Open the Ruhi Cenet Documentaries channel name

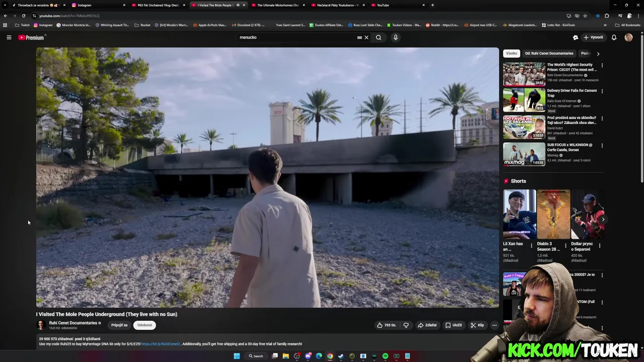73,323
